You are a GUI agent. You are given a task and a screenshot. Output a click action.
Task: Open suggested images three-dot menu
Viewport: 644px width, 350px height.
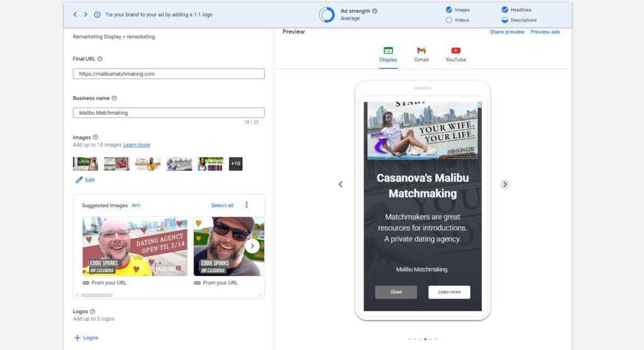247,205
